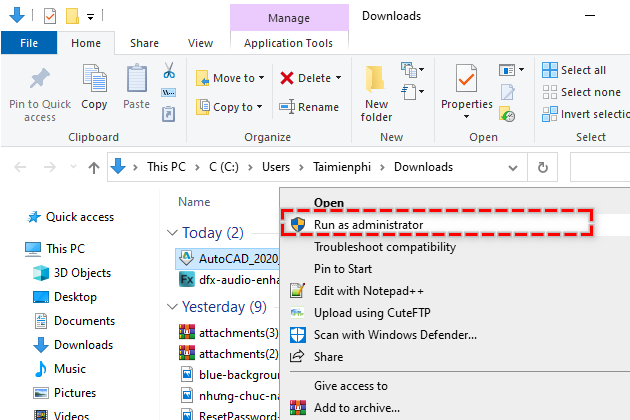Click the Open icon dropdown in ribbon
Image resolution: width=630 pixels, height=420 pixels.
[x=511, y=70]
